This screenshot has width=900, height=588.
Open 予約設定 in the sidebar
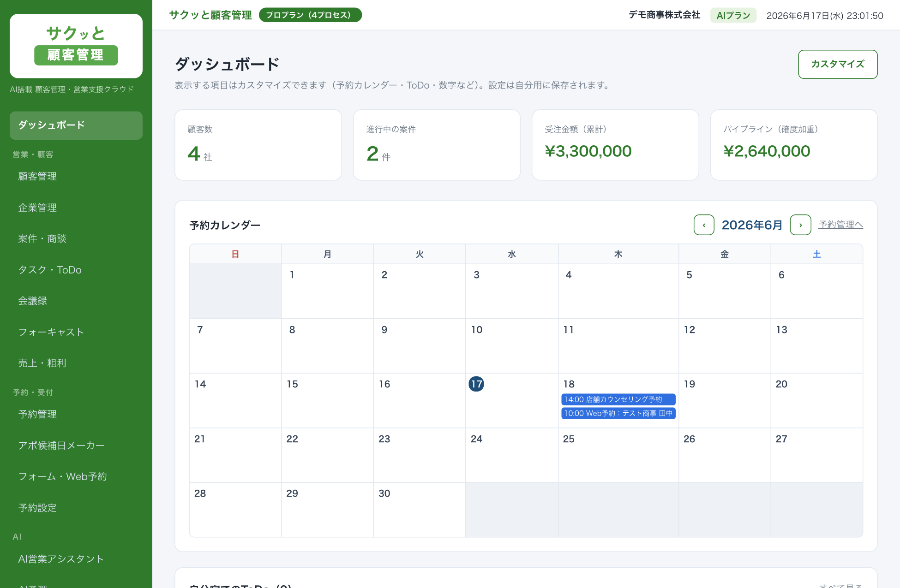click(76, 508)
